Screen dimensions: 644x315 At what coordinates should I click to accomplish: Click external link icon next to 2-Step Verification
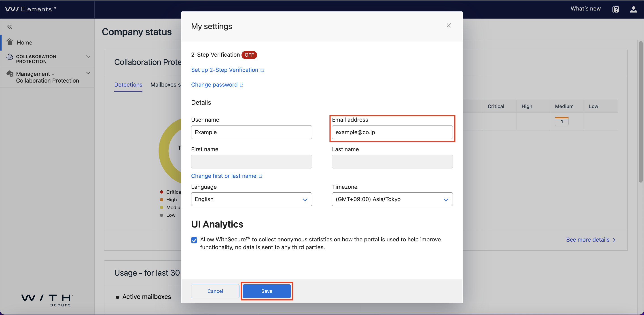coord(262,70)
